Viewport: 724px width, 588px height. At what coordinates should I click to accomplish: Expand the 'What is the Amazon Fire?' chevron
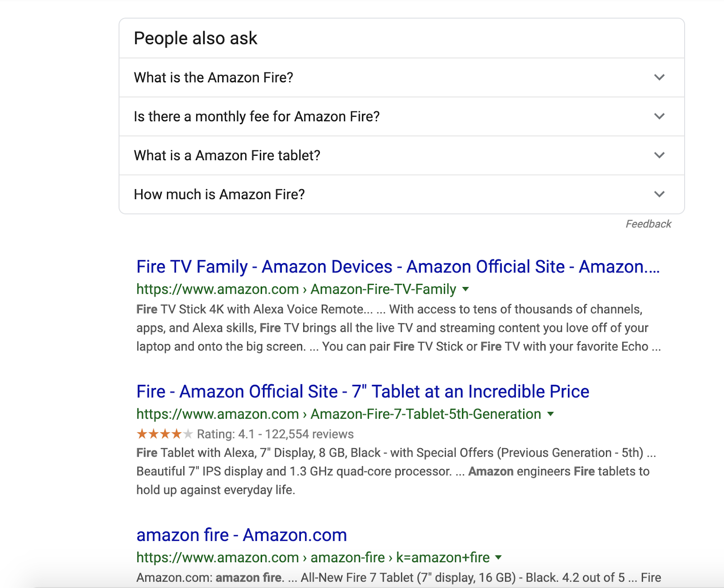[x=659, y=77]
